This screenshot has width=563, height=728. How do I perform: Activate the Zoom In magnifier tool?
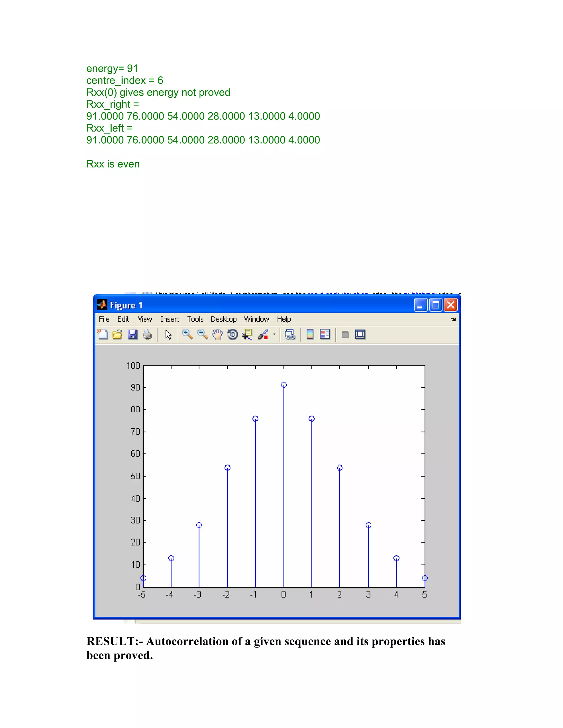pos(187,334)
